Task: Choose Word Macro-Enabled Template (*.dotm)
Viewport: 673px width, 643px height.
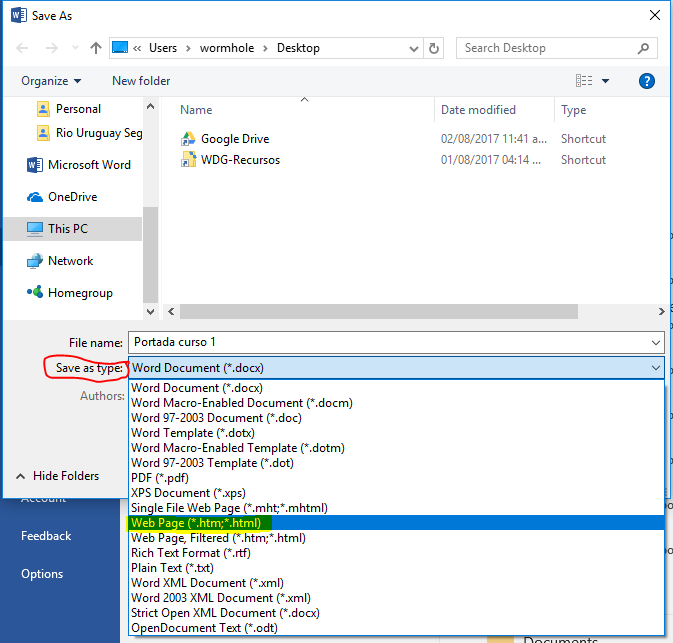Action: (396, 448)
